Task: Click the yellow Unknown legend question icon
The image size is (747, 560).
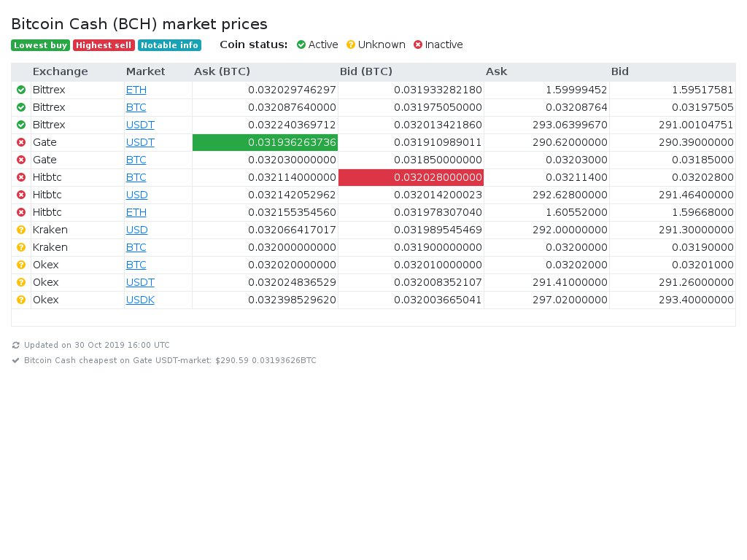Action: [x=351, y=44]
